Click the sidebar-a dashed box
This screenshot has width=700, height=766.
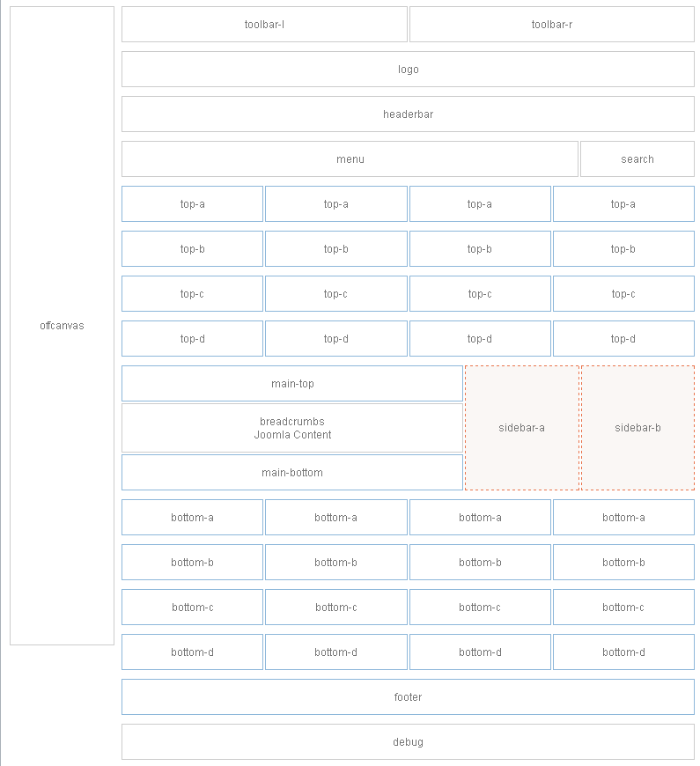click(521, 428)
